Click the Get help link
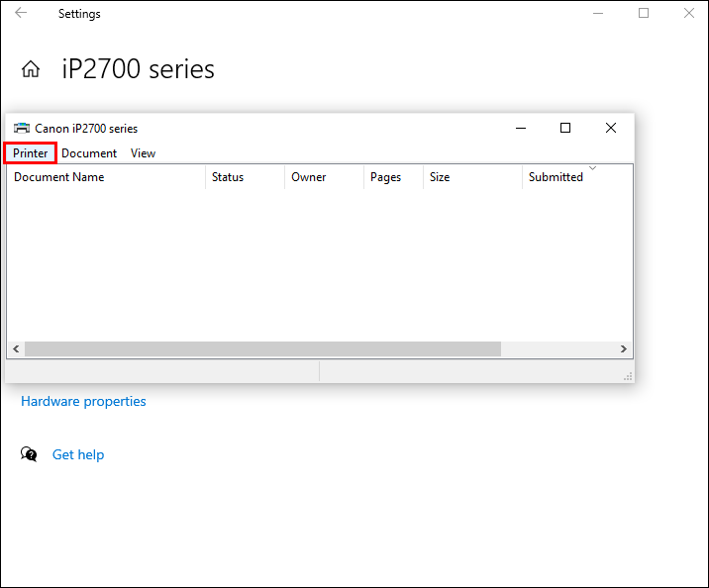Viewport: 709px width, 588px height. [78, 454]
